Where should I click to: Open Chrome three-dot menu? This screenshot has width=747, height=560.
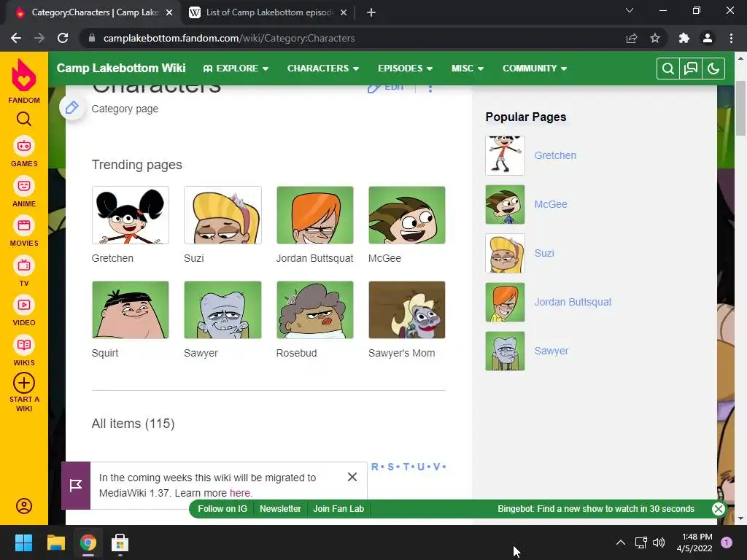coord(731,38)
